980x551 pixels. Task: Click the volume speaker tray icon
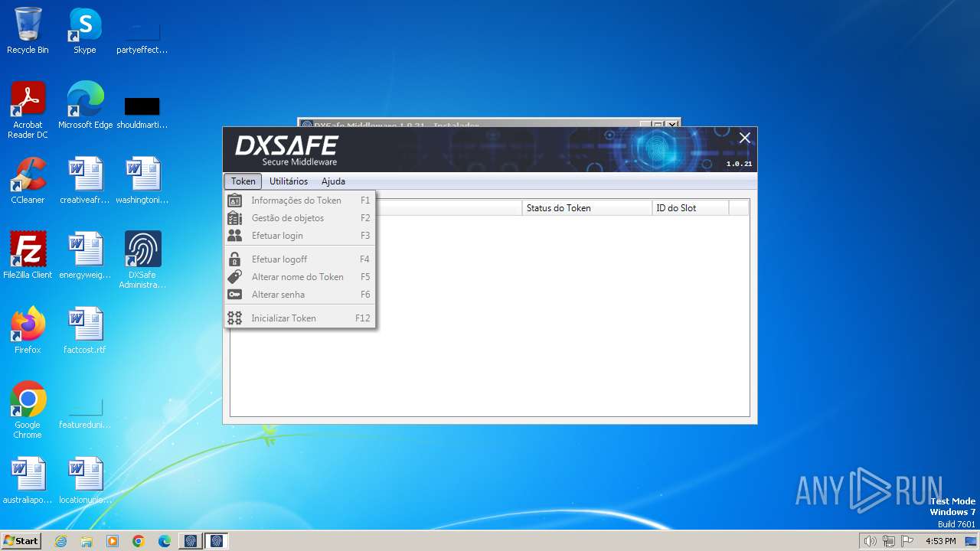tap(870, 541)
